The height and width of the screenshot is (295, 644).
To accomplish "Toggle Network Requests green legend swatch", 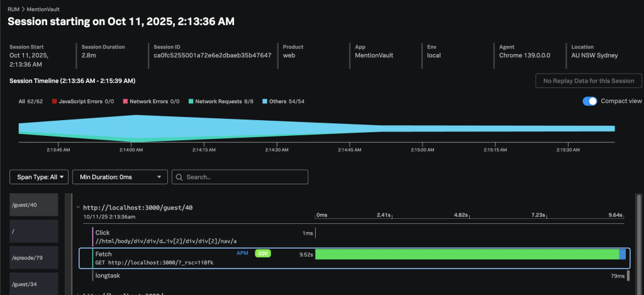I will point(190,101).
